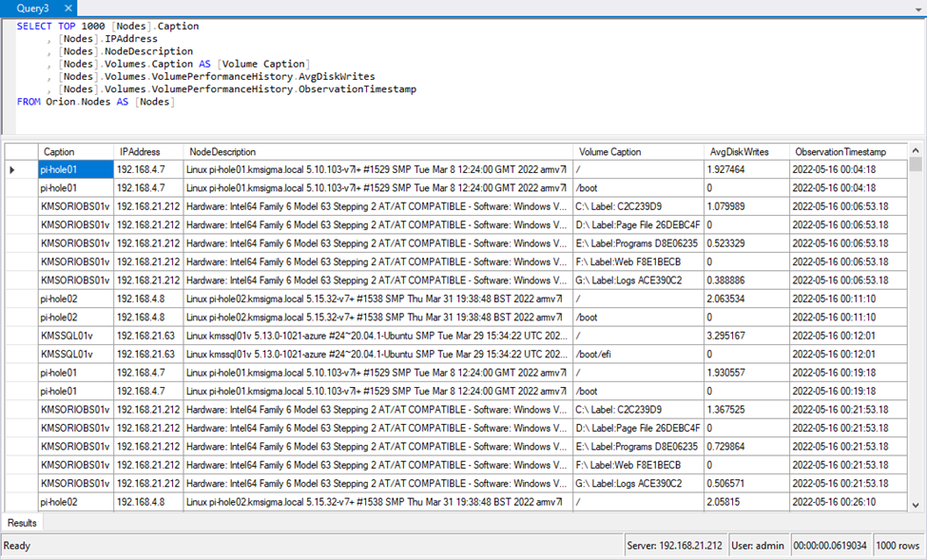Click AvgDiskWrites value 3.295167
Screen dimensions: 927x560
click(746, 336)
